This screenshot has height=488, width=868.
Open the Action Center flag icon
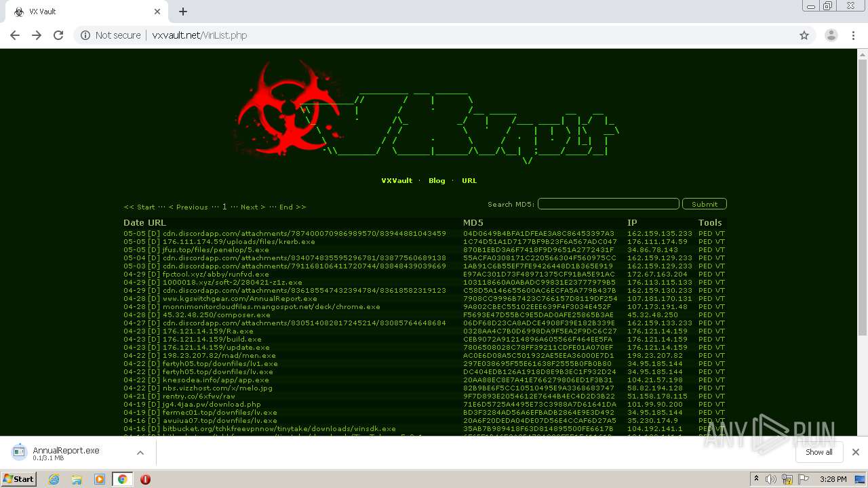[x=803, y=479]
